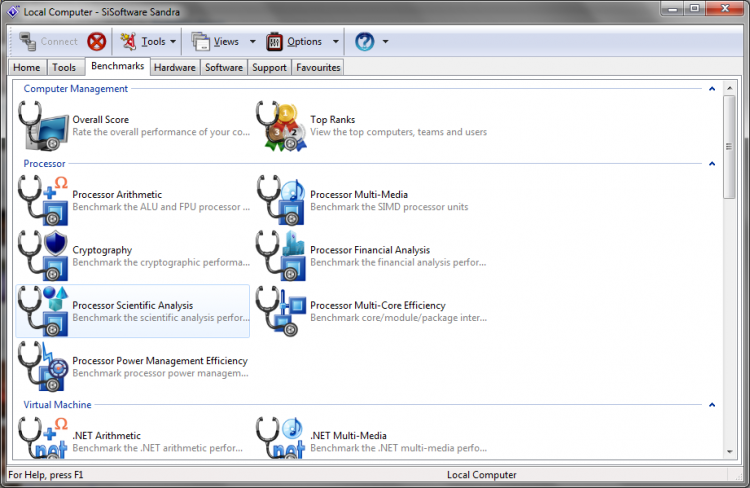This screenshot has height=488, width=750.
Task: Click the .NET Arithmetic label
Action: tap(107, 435)
